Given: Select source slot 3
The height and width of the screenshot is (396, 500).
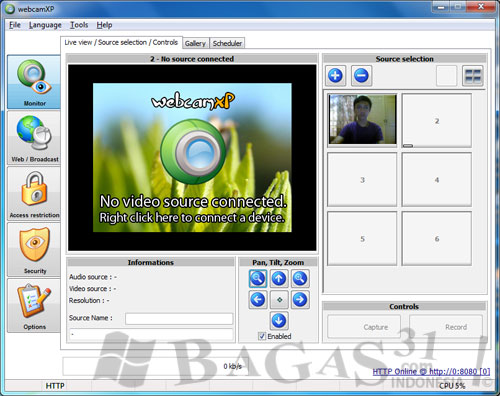Looking at the screenshot, I should pos(362,180).
